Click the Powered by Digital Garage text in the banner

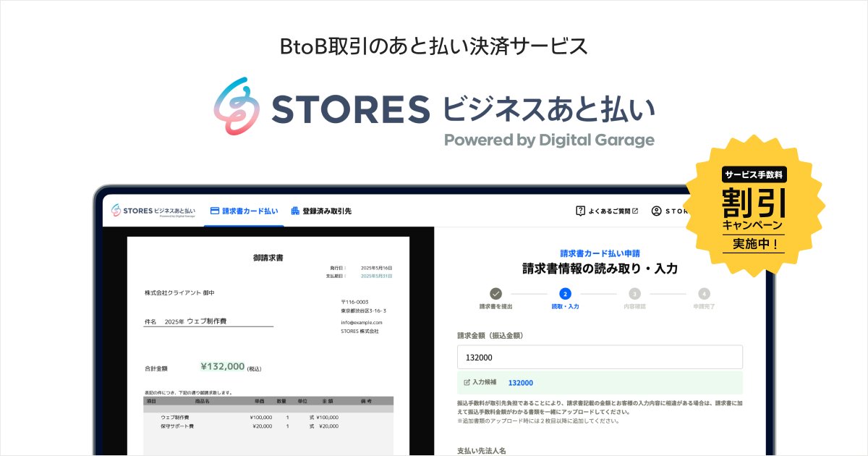[549, 140]
